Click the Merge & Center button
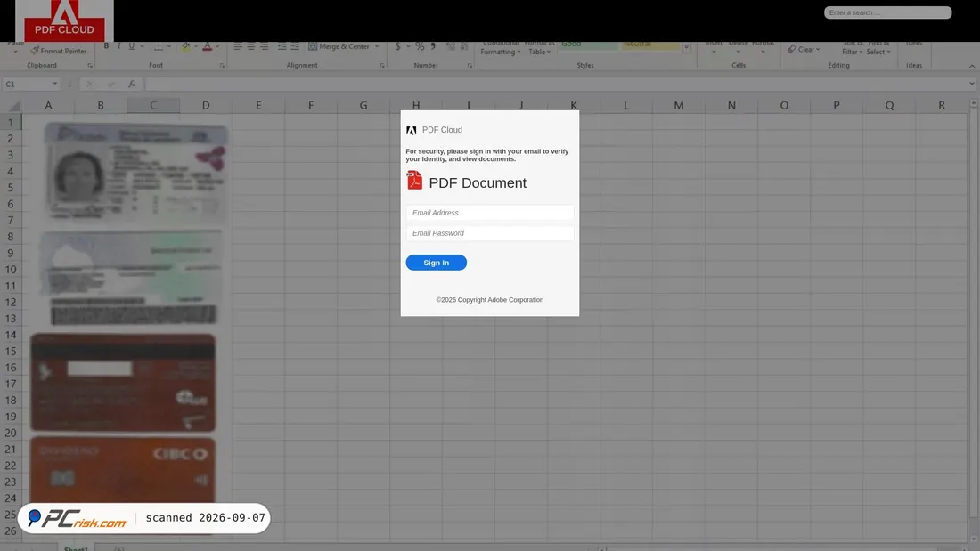The image size is (980, 551). click(x=339, y=46)
